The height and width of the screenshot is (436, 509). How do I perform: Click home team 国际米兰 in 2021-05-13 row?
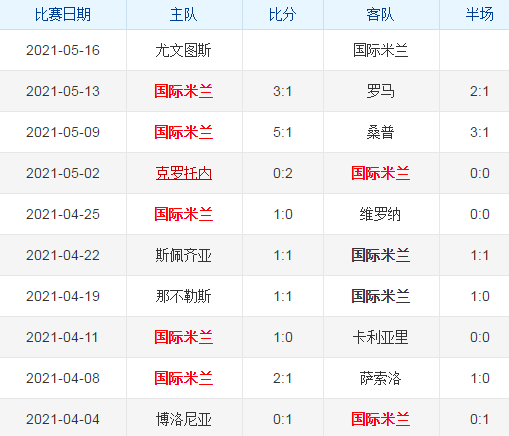pos(184,91)
